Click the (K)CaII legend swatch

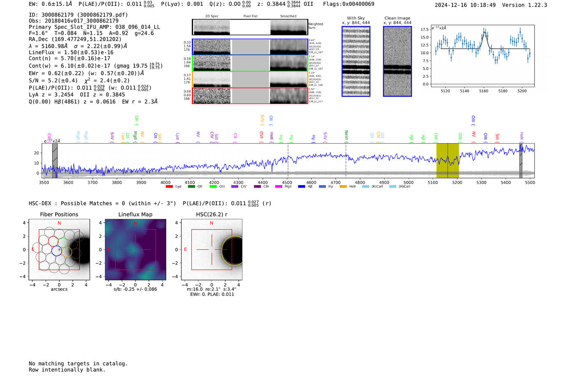tap(365, 187)
